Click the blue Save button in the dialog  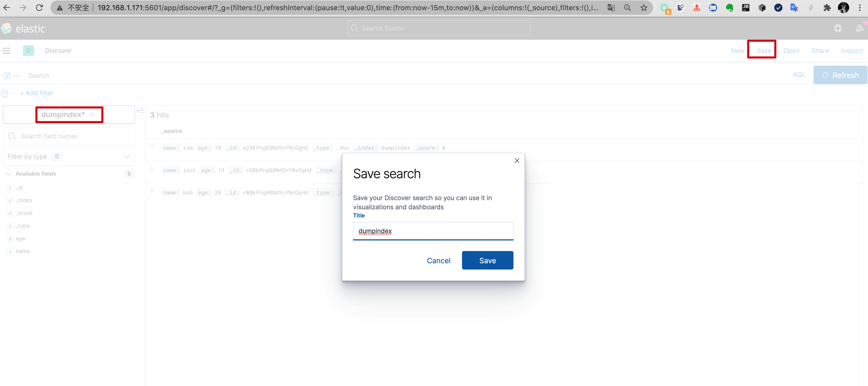coord(487,260)
